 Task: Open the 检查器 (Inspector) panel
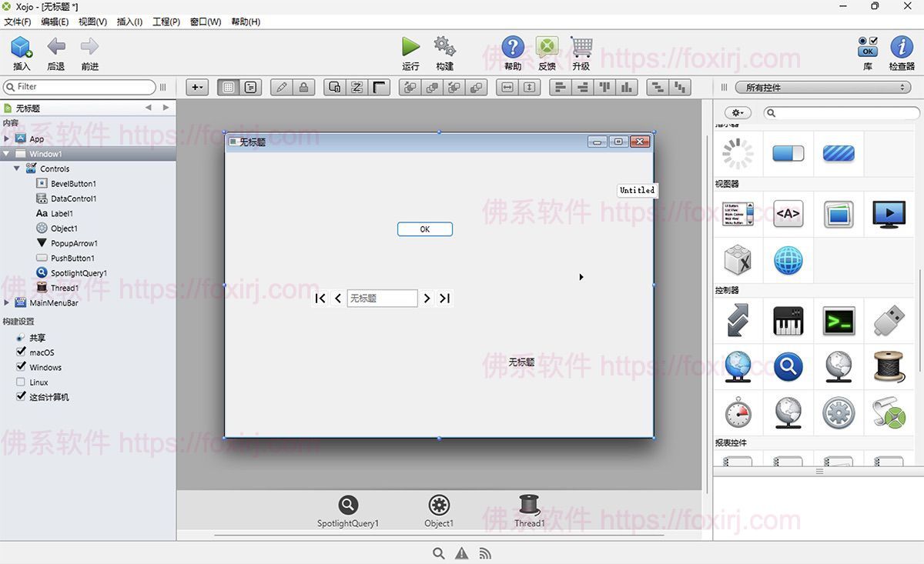(x=902, y=52)
